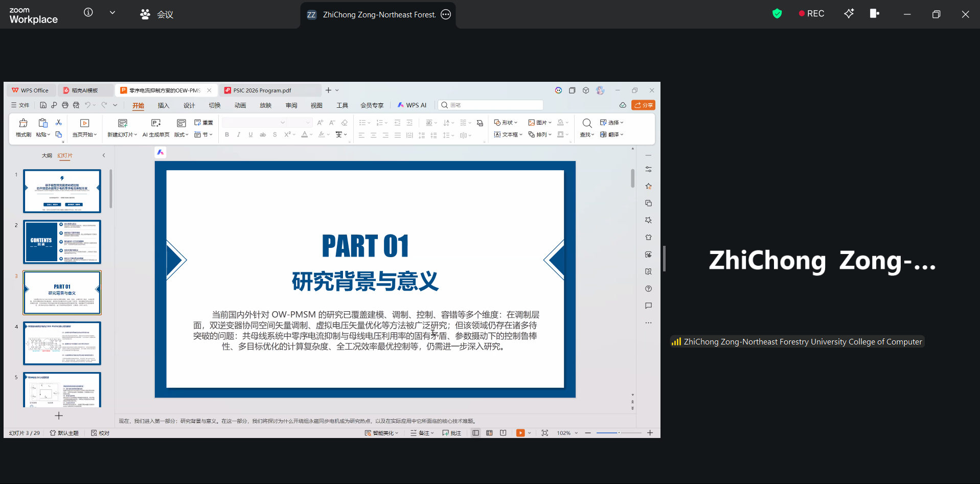
Task: Click the text highlight color swatch
Action: [322, 135]
